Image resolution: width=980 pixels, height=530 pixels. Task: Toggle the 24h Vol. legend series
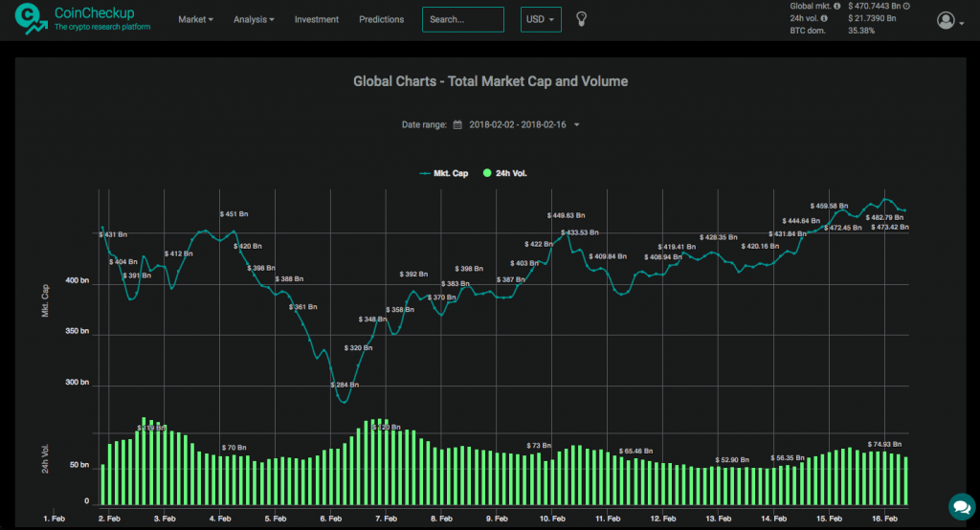click(505, 173)
